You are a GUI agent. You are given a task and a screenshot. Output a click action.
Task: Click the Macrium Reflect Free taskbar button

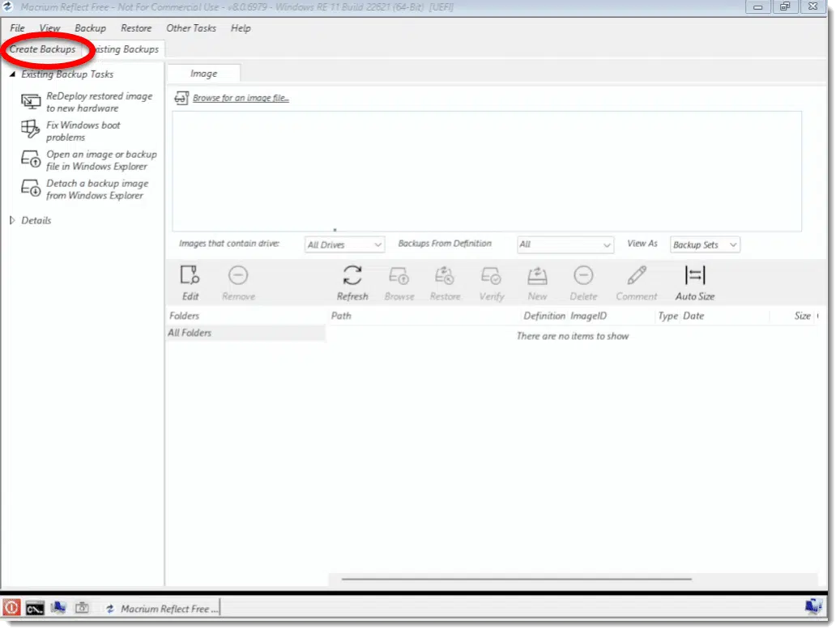[162, 609]
